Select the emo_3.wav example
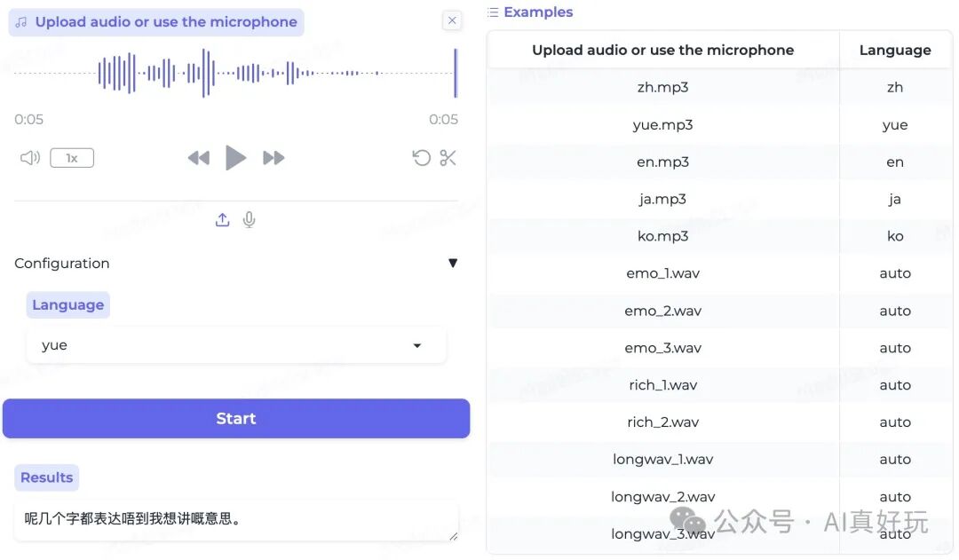 click(x=662, y=348)
